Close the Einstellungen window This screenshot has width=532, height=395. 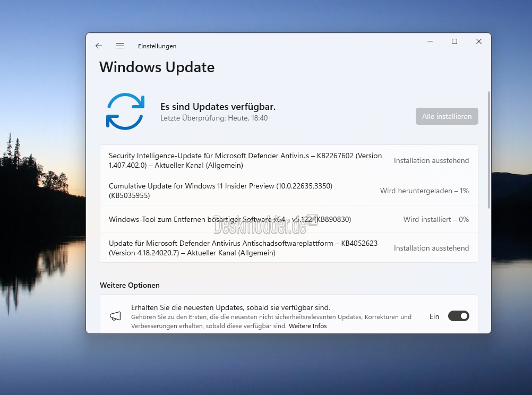click(479, 41)
